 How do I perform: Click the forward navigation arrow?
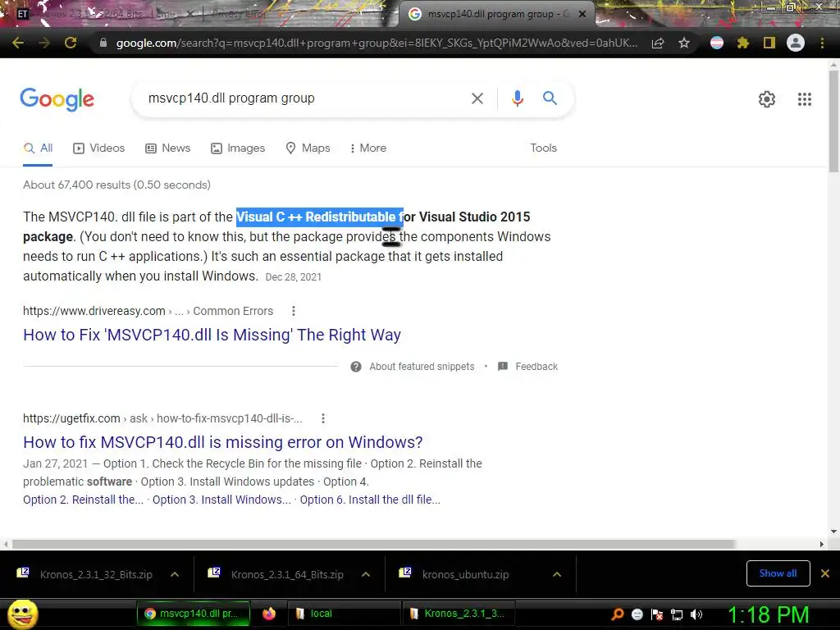(44, 43)
